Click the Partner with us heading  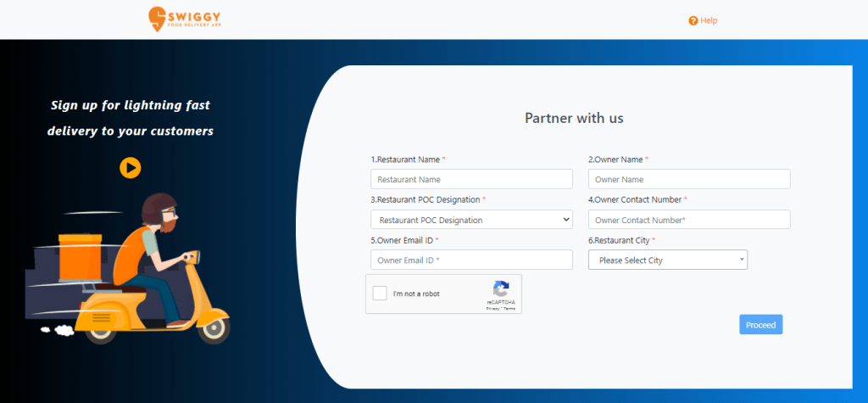574,118
